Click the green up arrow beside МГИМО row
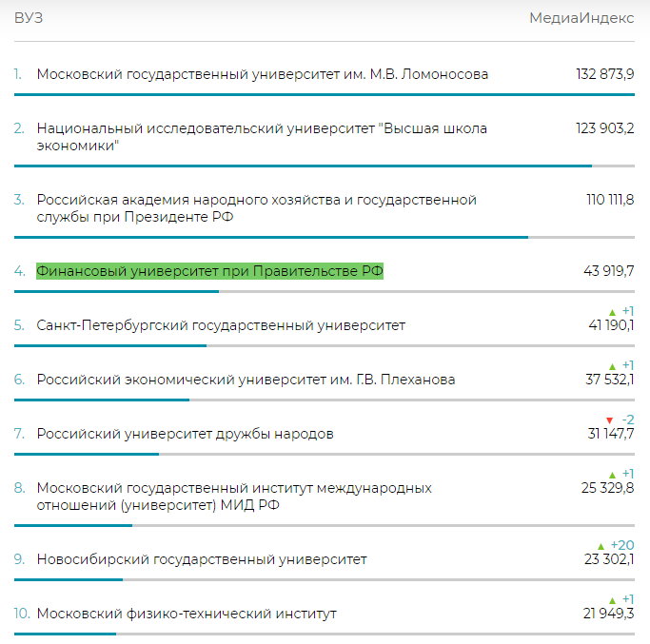 612,475
